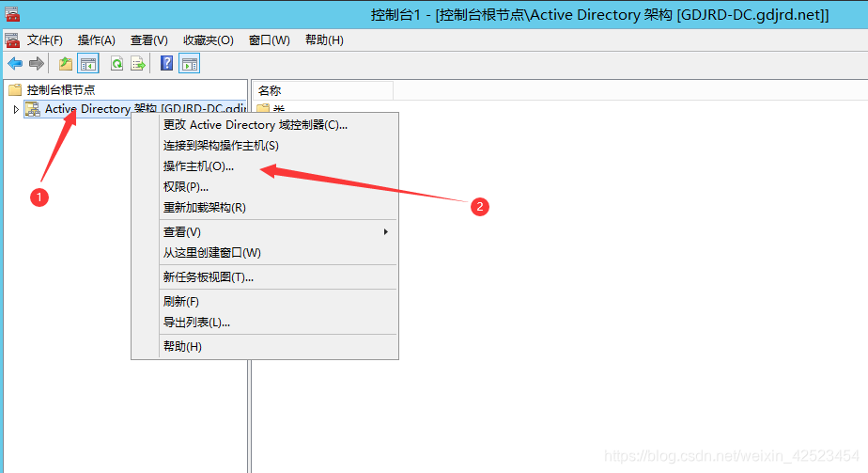Image resolution: width=868 pixels, height=473 pixels.
Task: Click the Back arrow toolbar icon
Action: point(15,64)
